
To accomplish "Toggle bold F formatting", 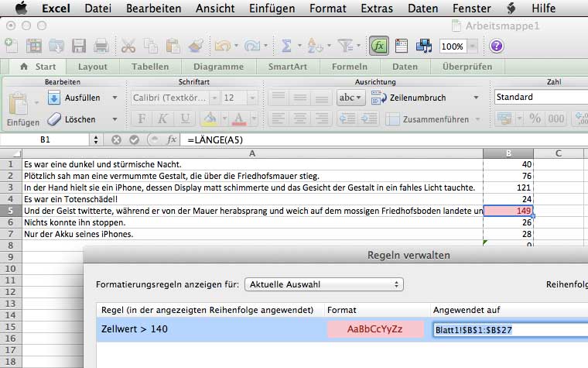I will pos(142,119).
